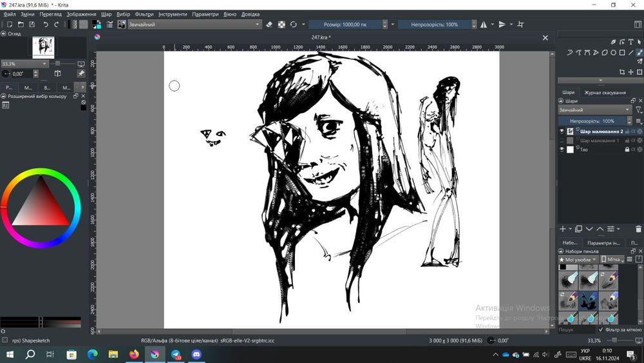The height and width of the screenshot is (363, 644).
Task: Open an existing file via toolbar icon
Action: point(21,25)
